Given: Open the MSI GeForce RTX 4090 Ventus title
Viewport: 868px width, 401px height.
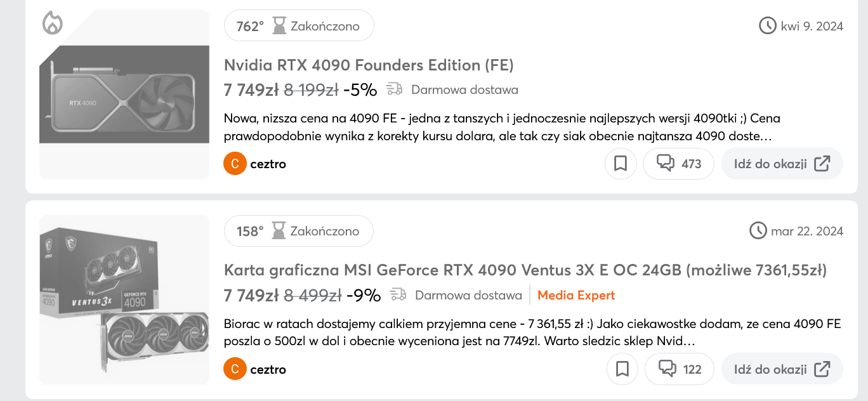Looking at the screenshot, I should [x=525, y=270].
